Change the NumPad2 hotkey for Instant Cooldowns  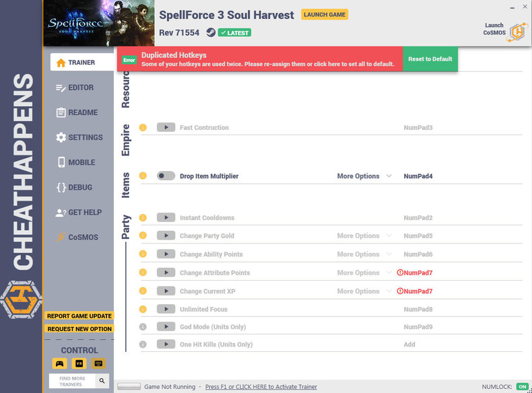tap(418, 217)
